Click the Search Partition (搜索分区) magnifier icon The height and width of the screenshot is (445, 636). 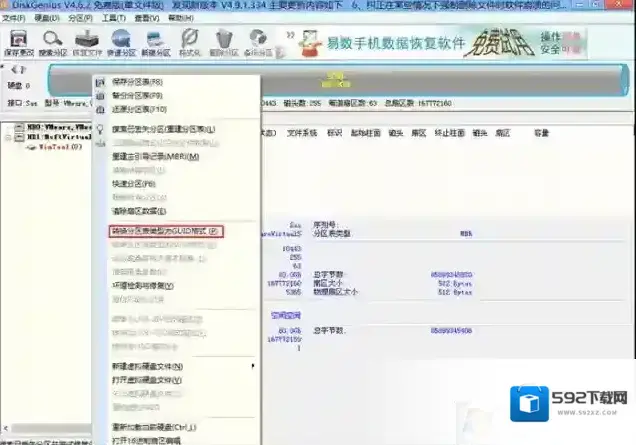click(52, 41)
